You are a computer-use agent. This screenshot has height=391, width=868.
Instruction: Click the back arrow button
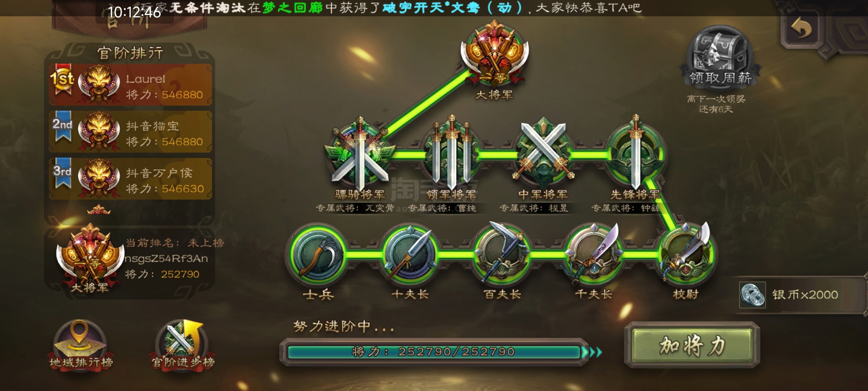[802, 29]
